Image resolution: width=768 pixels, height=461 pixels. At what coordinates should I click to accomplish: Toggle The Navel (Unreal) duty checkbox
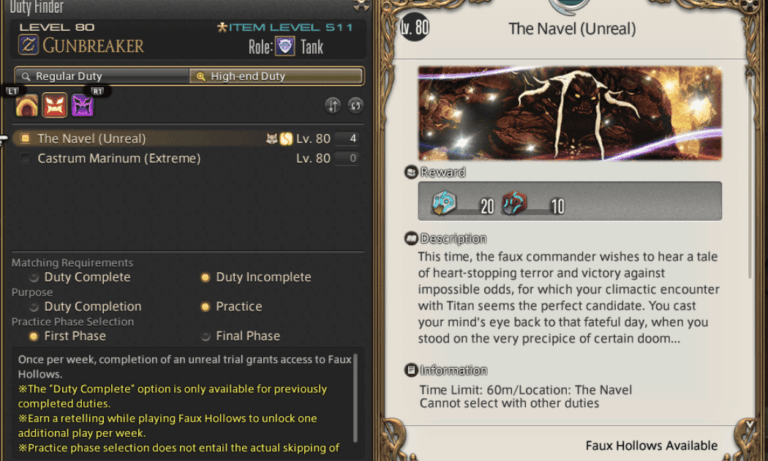[x=26, y=139]
